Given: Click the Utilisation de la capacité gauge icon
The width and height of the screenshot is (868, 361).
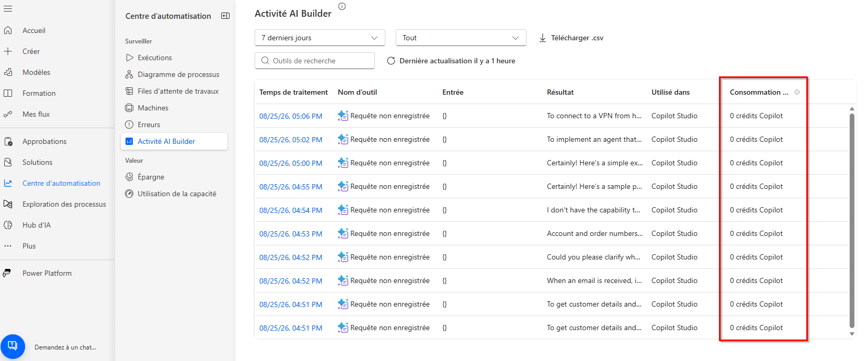Looking at the screenshot, I should click(x=129, y=194).
